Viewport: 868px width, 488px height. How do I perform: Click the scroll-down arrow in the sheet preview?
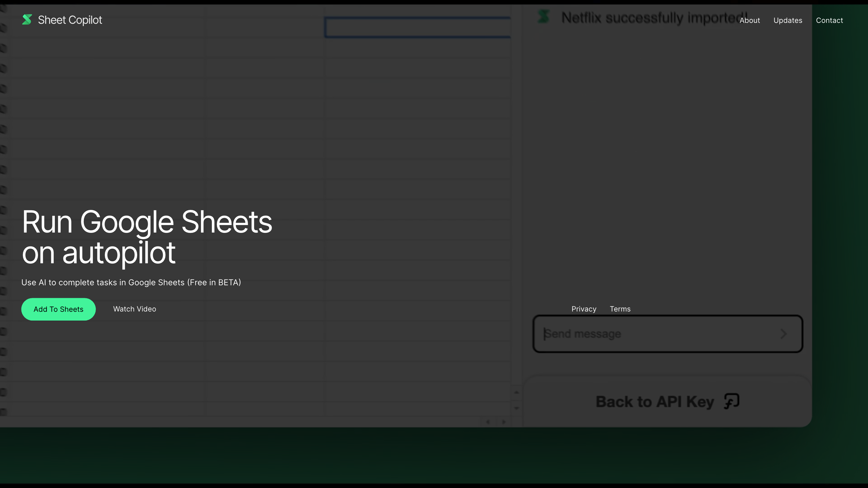coord(517,408)
